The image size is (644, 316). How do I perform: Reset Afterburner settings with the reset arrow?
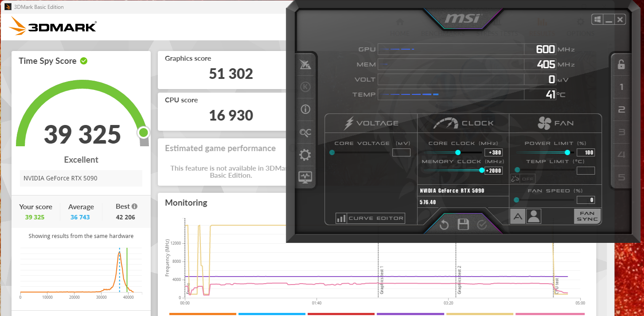pos(444,225)
